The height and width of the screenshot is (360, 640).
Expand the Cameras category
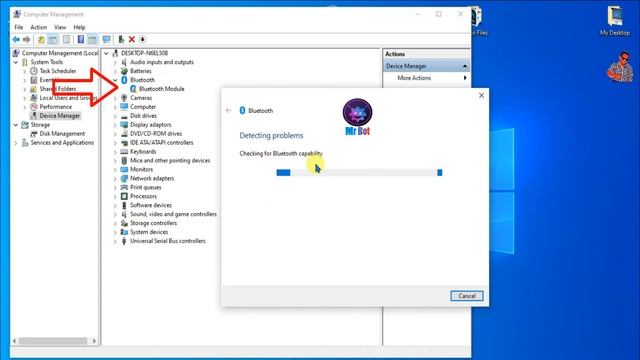[115, 98]
